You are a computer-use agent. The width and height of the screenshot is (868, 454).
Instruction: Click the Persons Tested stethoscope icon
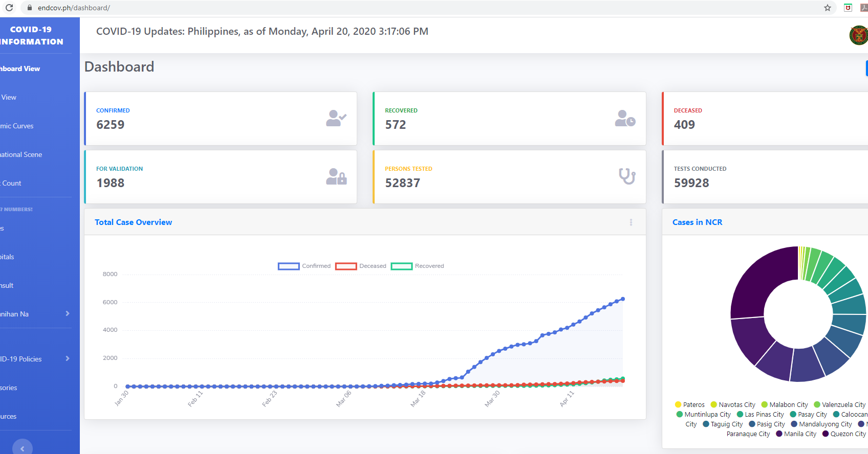(627, 176)
